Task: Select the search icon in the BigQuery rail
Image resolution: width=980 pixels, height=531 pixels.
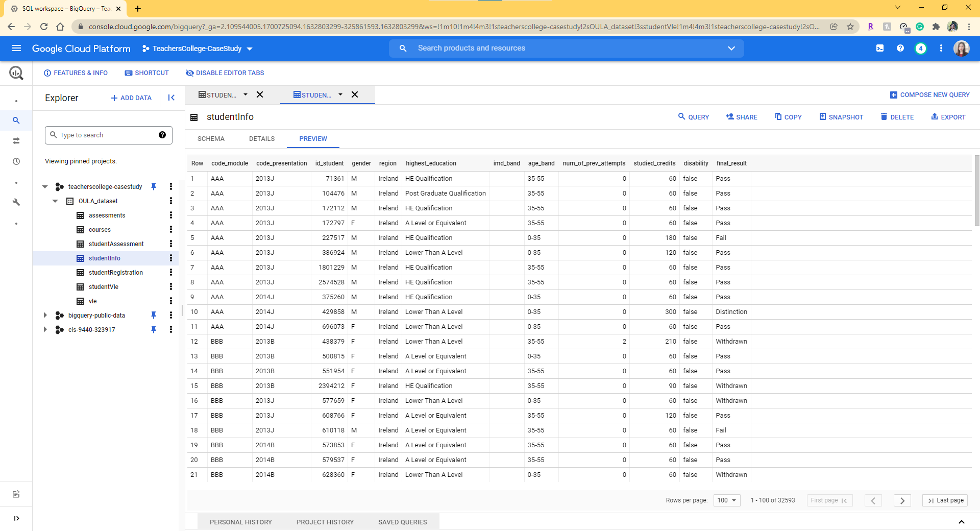Action: pyautogui.click(x=16, y=120)
